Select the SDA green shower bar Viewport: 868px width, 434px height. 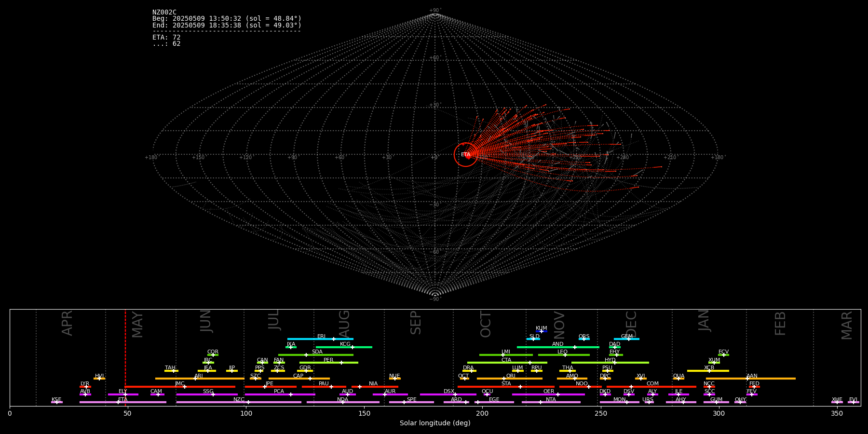click(316, 355)
